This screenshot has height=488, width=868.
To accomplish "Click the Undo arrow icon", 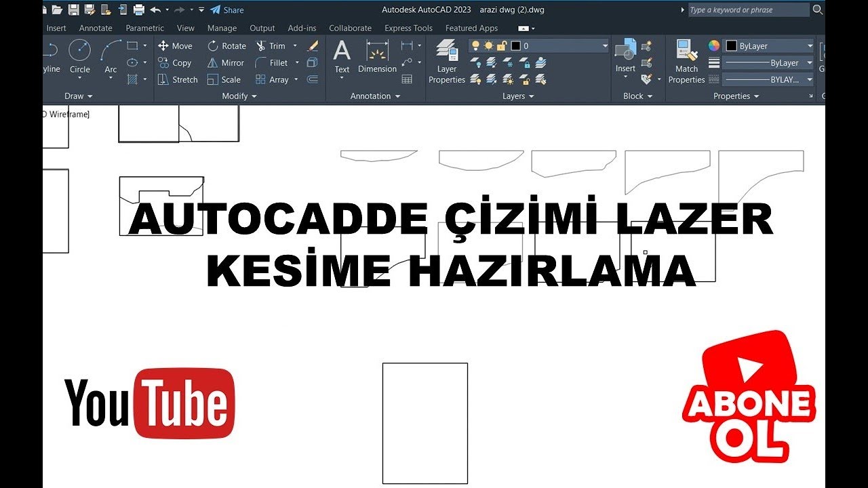I will point(155,9).
